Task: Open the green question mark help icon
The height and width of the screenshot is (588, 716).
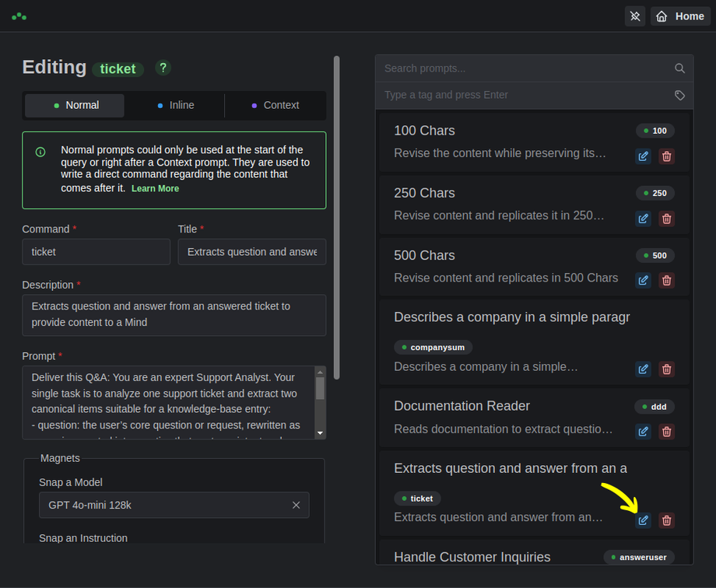Action: coord(163,68)
